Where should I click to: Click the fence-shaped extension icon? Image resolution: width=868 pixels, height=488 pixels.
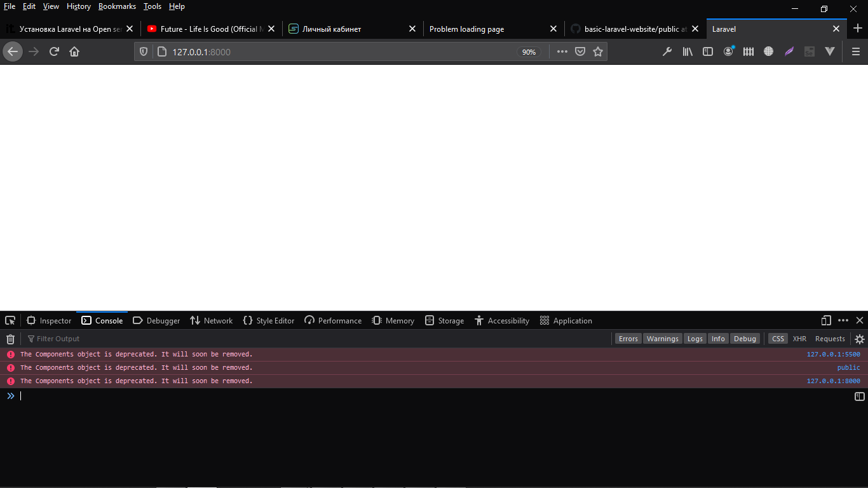pyautogui.click(x=749, y=51)
